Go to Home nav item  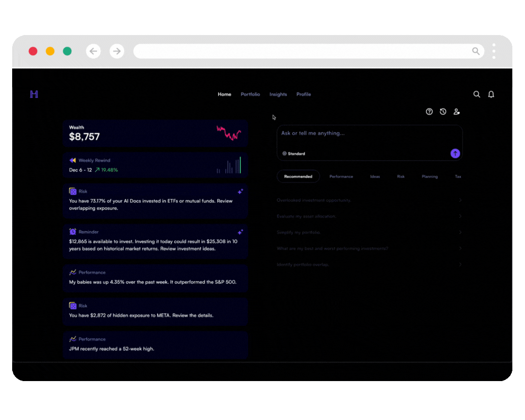click(x=224, y=94)
